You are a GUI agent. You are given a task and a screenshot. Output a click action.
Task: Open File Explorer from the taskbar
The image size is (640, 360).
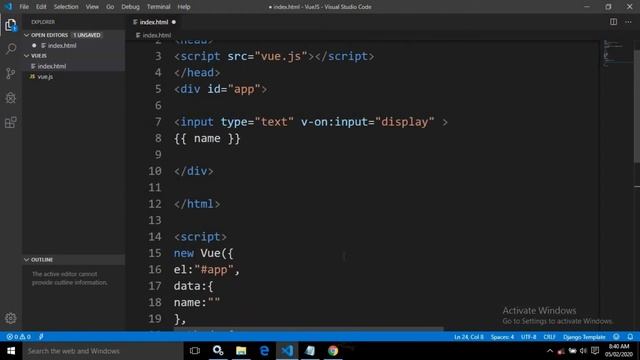[x=241, y=351]
